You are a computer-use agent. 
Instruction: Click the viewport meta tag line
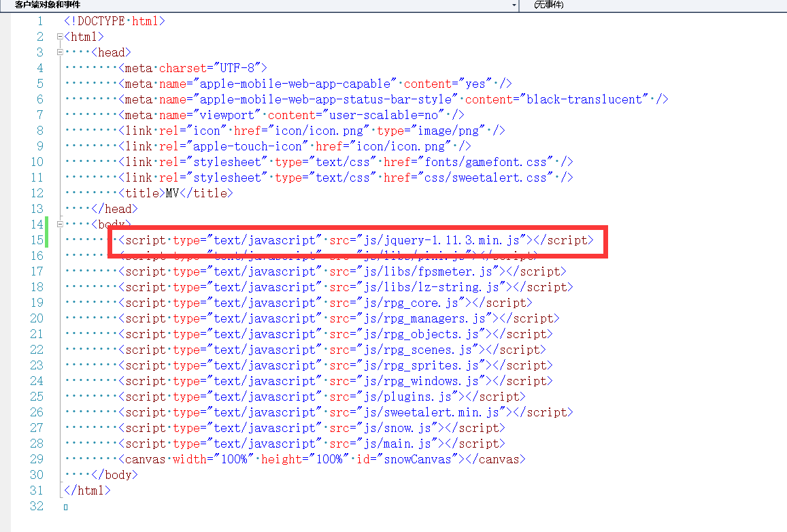[291, 115]
